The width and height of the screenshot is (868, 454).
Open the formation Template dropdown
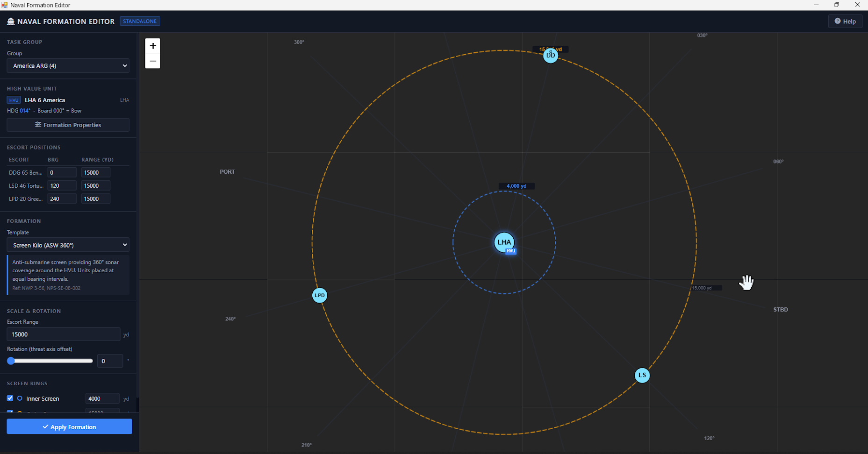coord(68,245)
